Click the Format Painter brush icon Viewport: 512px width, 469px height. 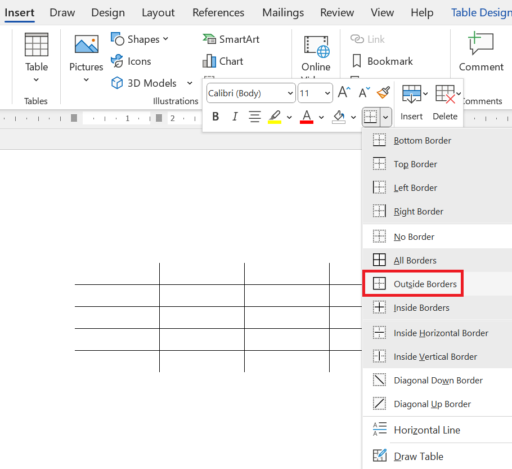point(383,93)
